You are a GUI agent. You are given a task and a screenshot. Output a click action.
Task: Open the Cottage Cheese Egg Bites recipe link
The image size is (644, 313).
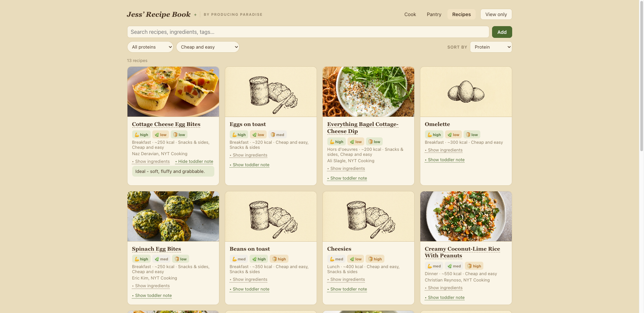tap(166, 124)
